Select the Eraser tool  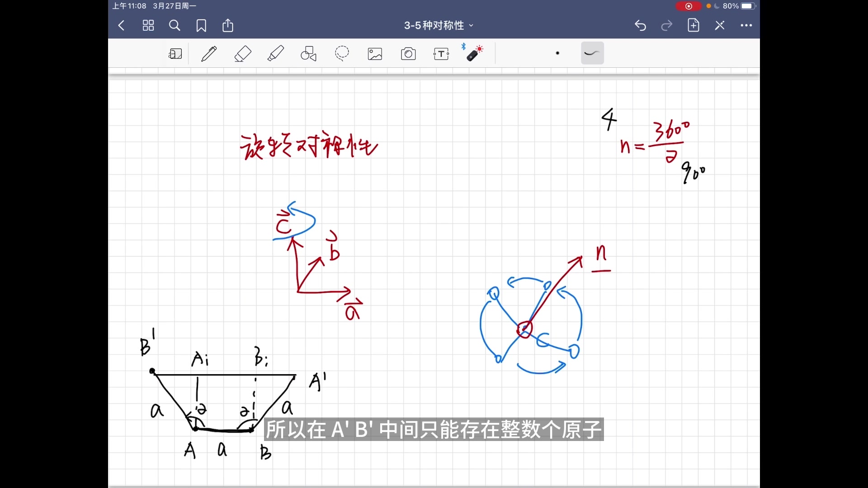pos(243,54)
